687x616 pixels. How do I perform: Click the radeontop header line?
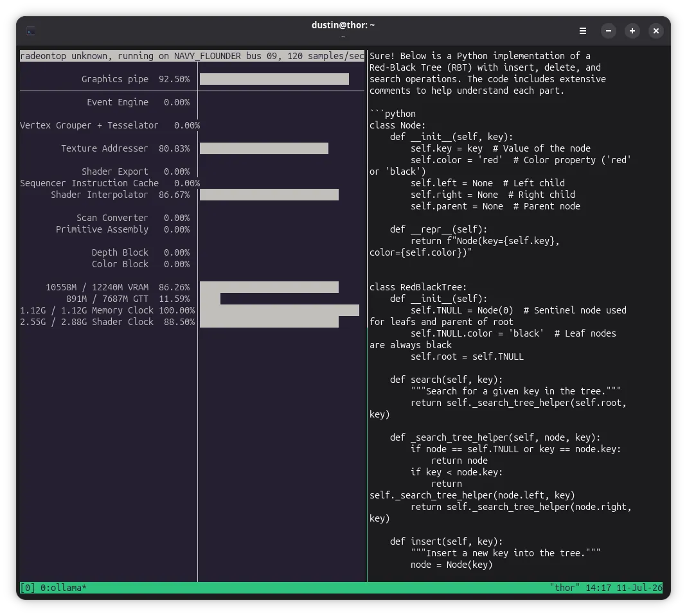(192, 56)
